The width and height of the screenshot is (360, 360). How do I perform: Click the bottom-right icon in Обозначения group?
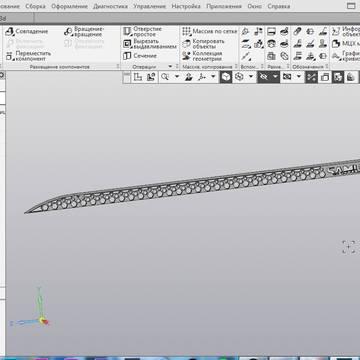point(323,56)
